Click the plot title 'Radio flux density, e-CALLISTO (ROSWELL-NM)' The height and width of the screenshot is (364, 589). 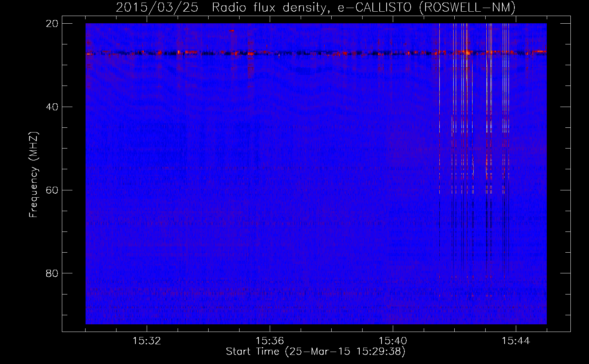pos(364,7)
